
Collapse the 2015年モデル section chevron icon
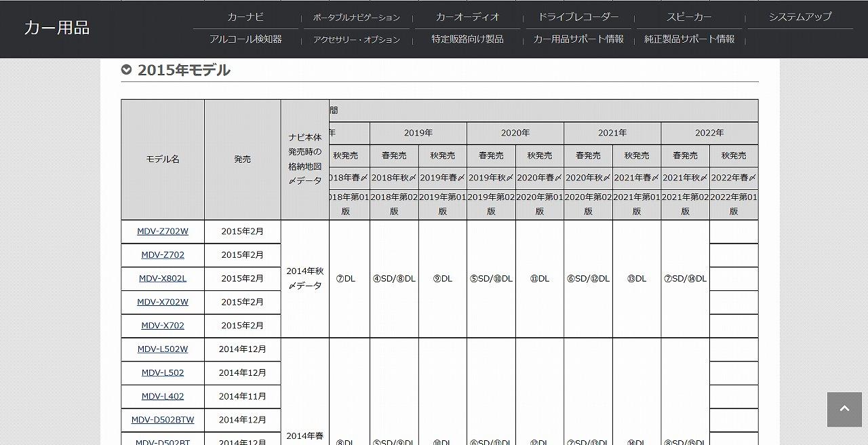126,70
